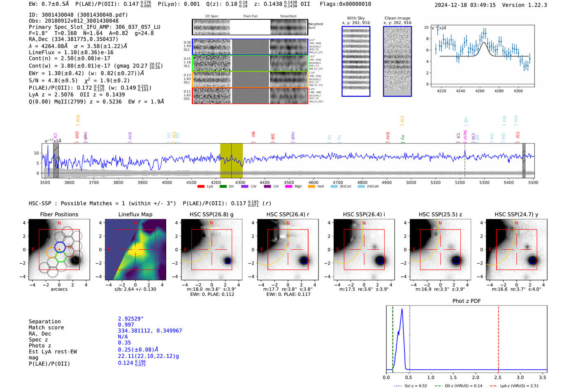The image size is (576, 392).
Task: Open the Lineflux Map panel
Action: [x=135, y=250]
